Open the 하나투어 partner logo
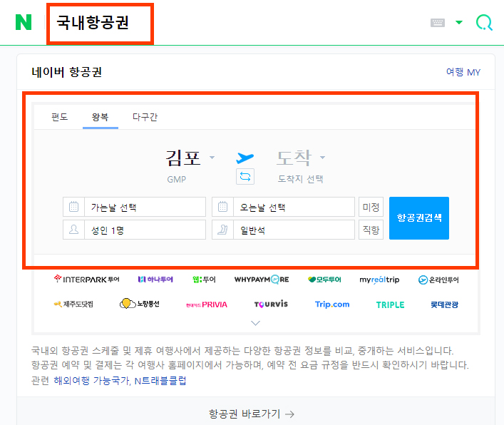 click(x=155, y=280)
